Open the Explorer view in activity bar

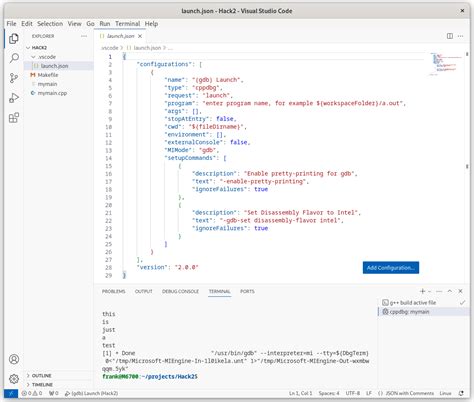14,39
